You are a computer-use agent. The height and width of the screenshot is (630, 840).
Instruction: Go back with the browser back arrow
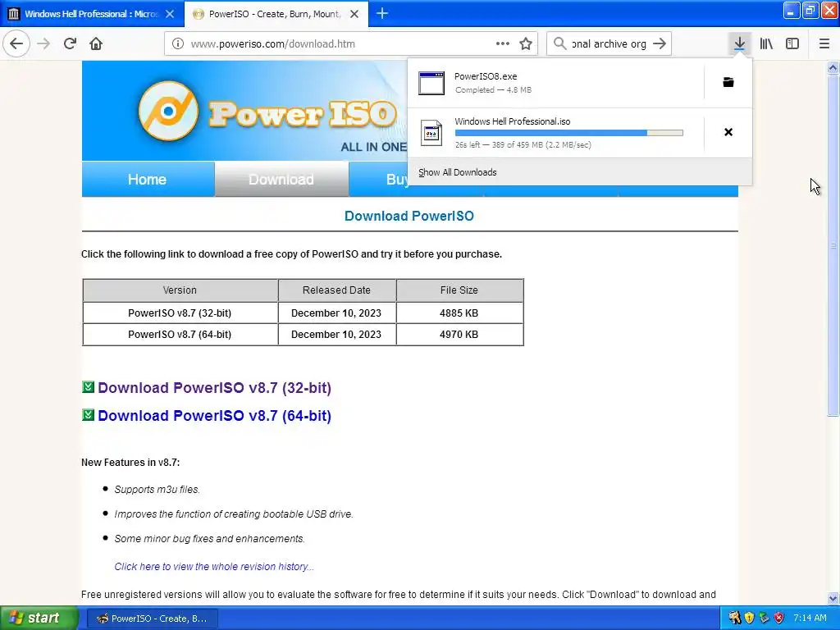(16, 43)
